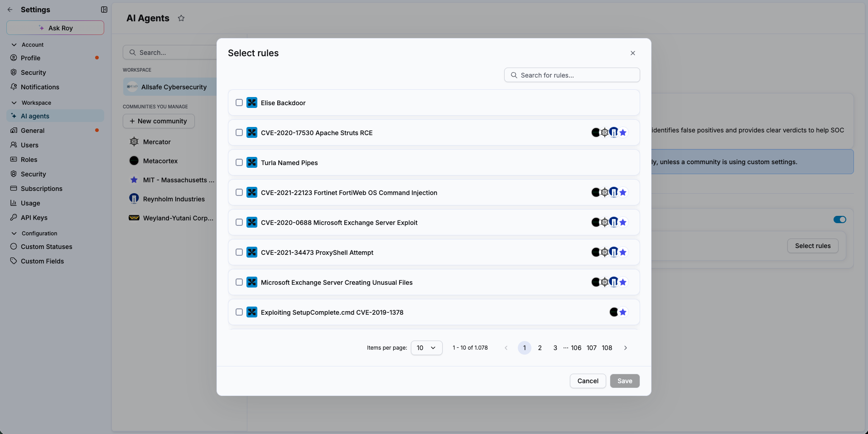Viewport: 868px width, 434px height.
Task: Check the Exchange Server Creating Unusual Files checkbox
Action: pyautogui.click(x=239, y=283)
